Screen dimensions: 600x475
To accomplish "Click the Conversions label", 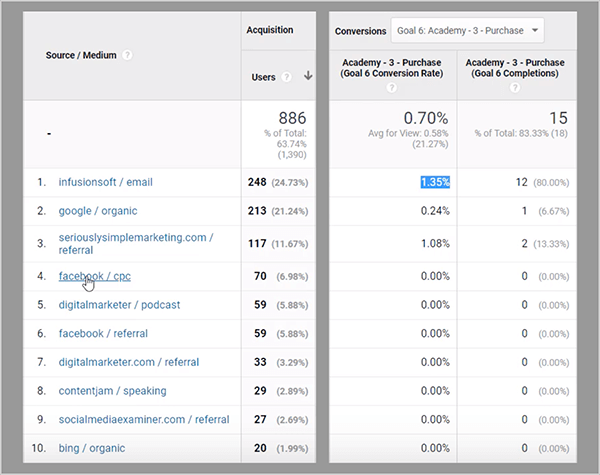I will 360,31.
